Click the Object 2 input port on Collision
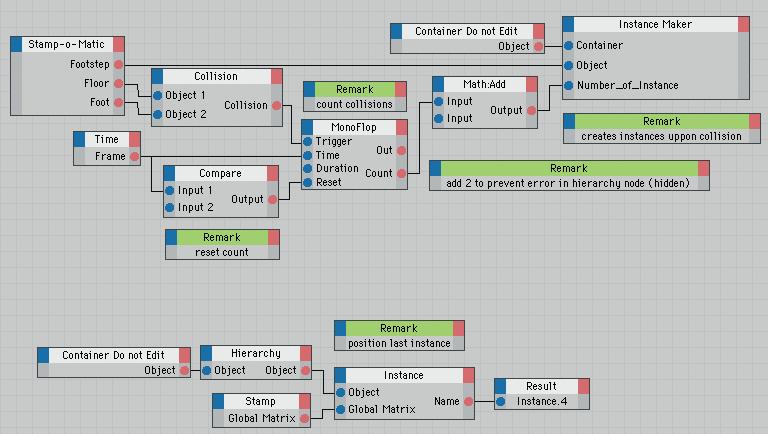768x434 pixels. [x=158, y=114]
